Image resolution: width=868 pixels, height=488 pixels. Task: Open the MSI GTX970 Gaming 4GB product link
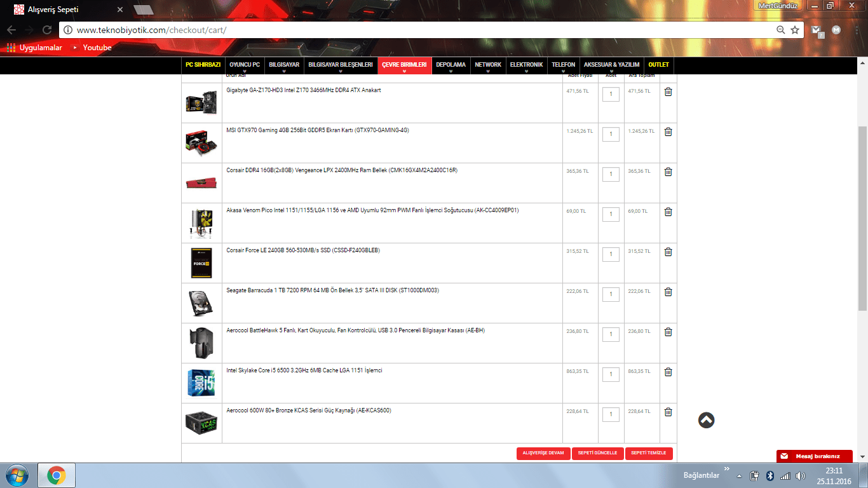pos(318,130)
